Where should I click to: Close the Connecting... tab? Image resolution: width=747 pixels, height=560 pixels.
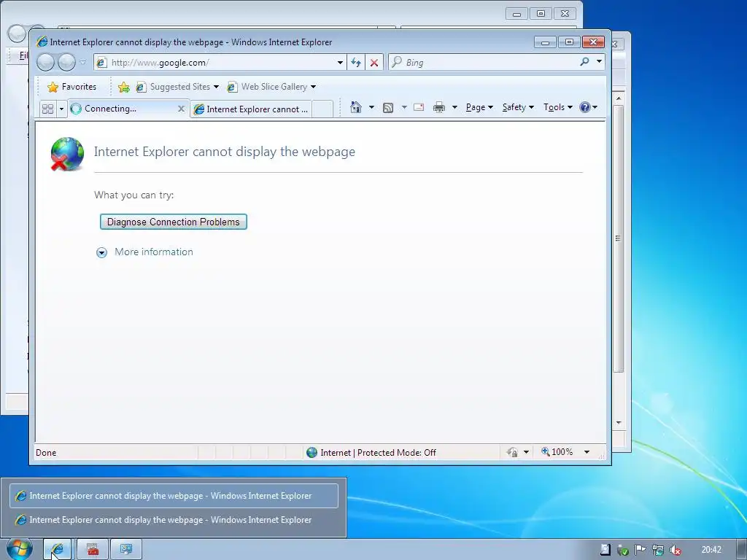point(181,109)
